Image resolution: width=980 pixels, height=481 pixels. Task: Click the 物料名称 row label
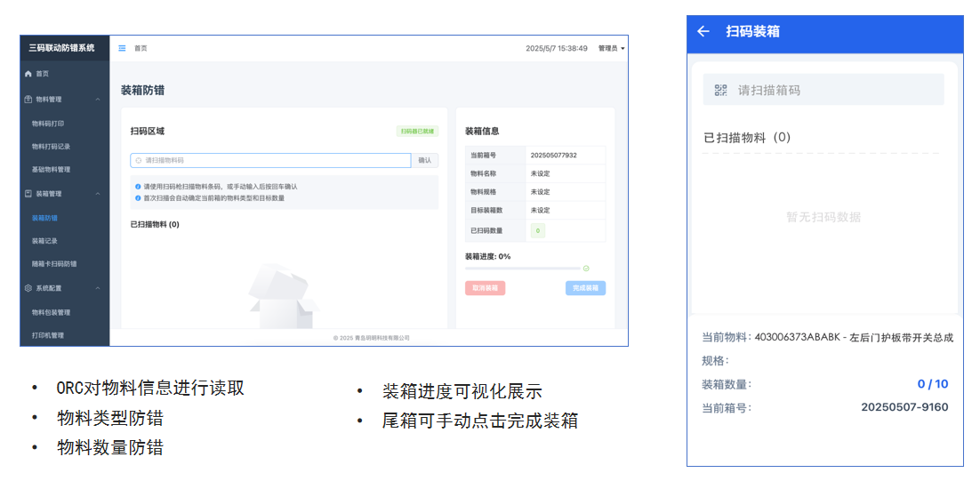[x=483, y=173]
